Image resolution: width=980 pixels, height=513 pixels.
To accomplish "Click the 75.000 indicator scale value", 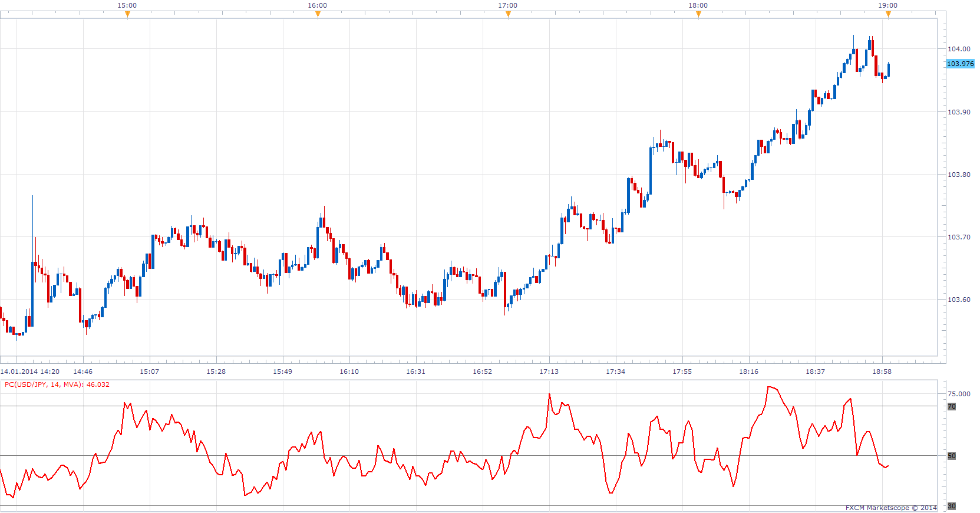I will point(959,394).
